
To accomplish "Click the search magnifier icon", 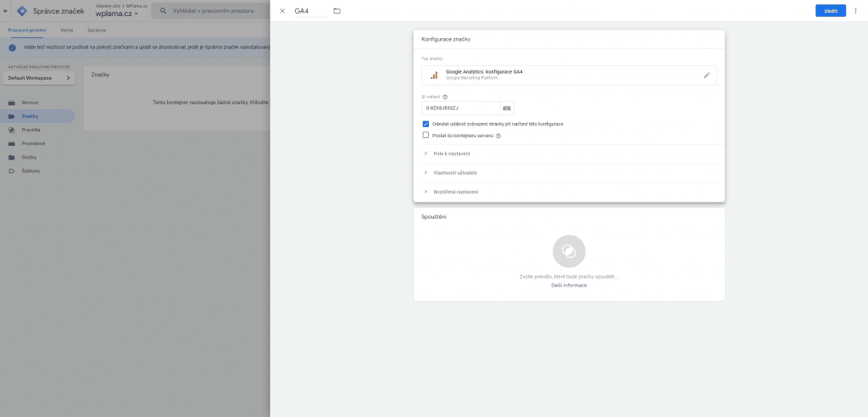I will [x=164, y=10].
